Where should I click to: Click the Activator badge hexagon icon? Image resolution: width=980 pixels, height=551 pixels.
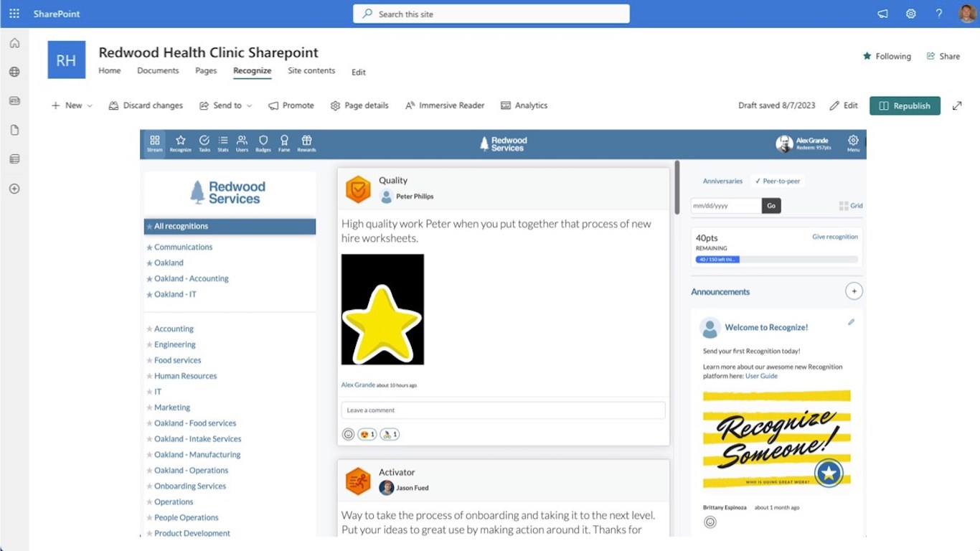click(358, 481)
